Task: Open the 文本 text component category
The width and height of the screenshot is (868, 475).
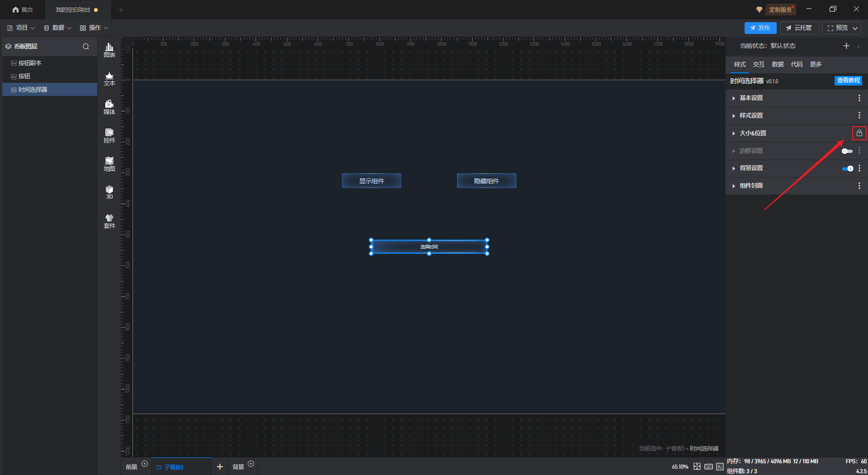Action: pos(109,79)
